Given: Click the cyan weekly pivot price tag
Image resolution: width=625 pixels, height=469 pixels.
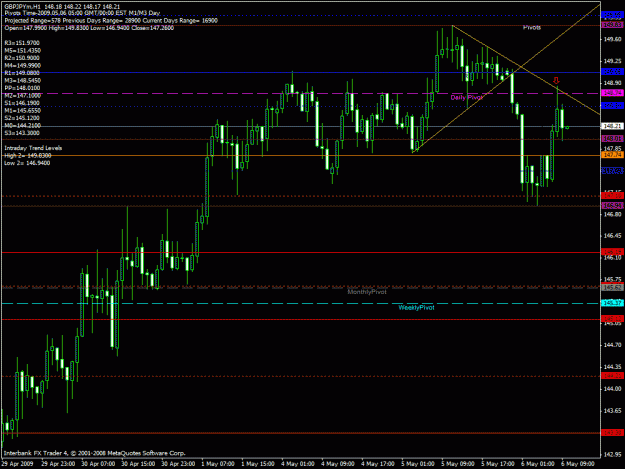Looking at the screenshot, I should click(612, 303).
